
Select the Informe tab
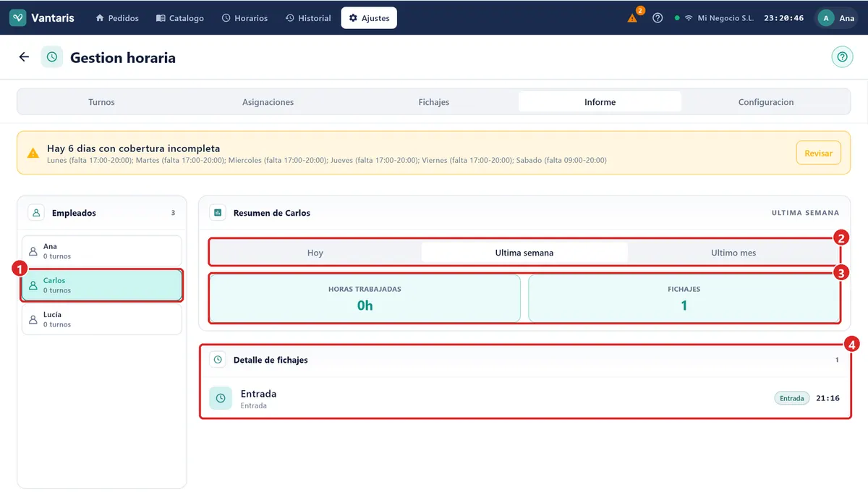600,102
